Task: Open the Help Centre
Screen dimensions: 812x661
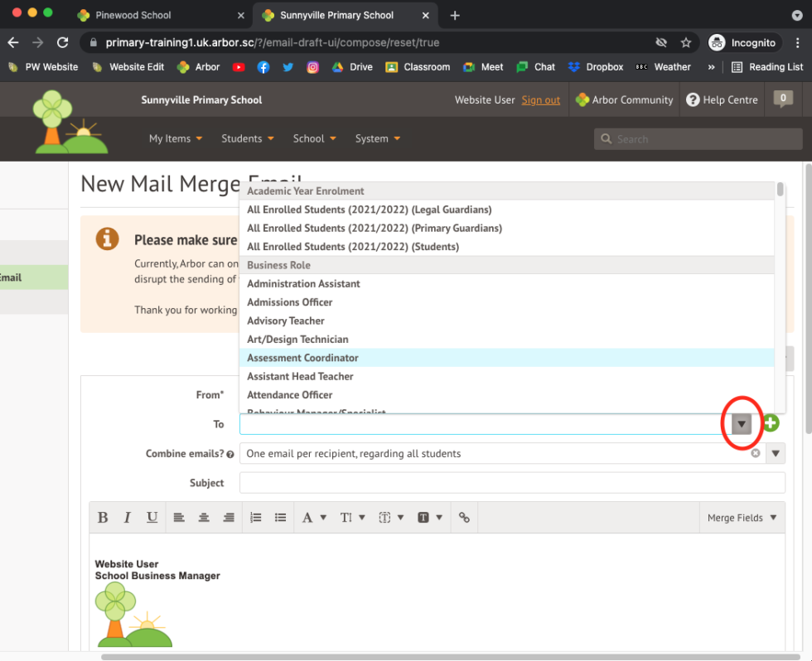Action: coord(722,100)
